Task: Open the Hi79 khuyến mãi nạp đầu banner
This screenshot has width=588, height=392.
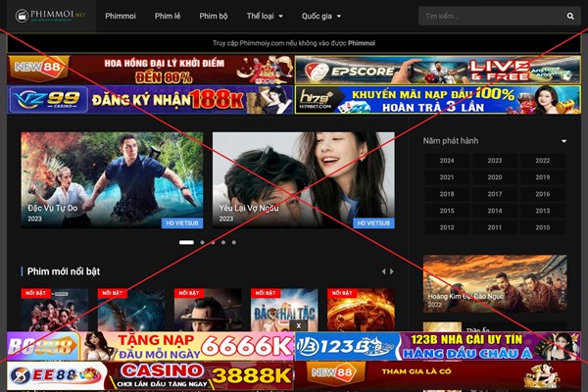Action: [x=438, y=99]
